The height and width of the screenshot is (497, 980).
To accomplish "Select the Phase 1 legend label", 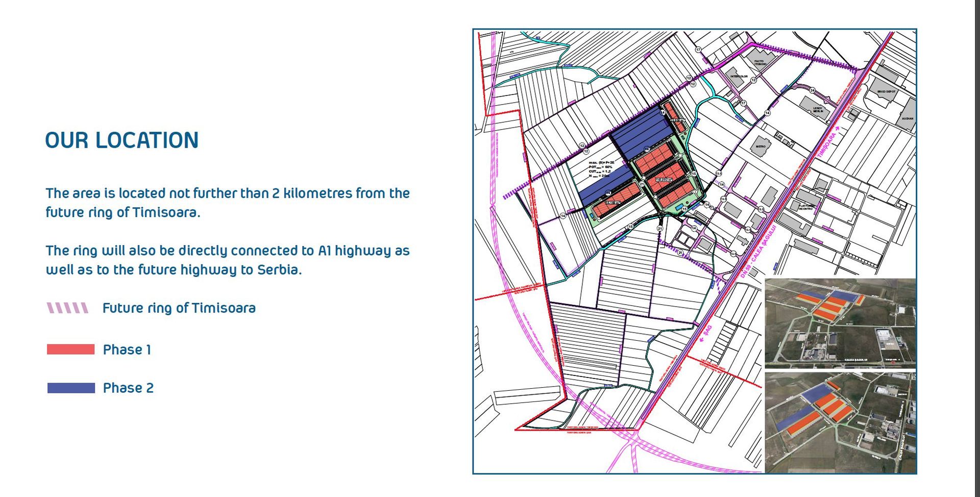I will coord(127,350).
